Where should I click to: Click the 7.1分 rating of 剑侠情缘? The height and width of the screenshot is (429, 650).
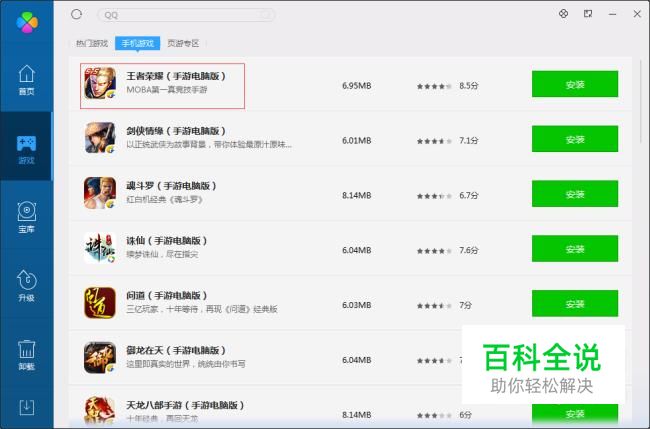pos(468,141)
